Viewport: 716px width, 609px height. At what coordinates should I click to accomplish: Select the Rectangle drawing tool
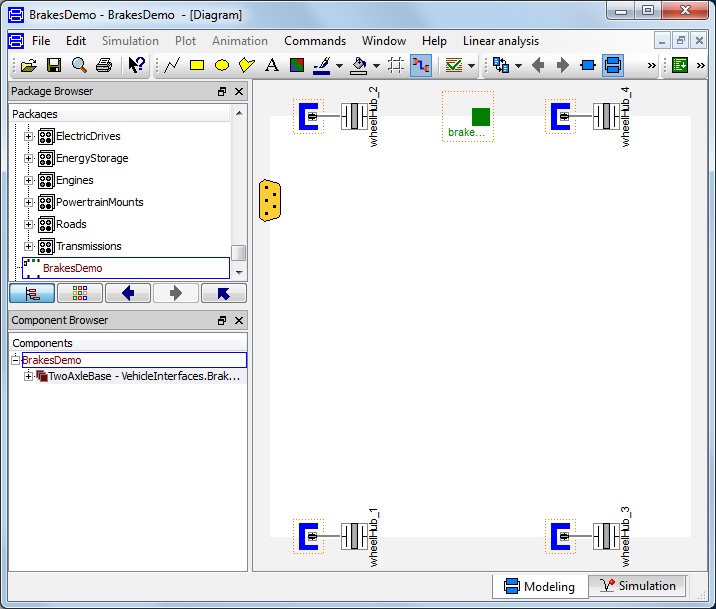pos(197,66)
